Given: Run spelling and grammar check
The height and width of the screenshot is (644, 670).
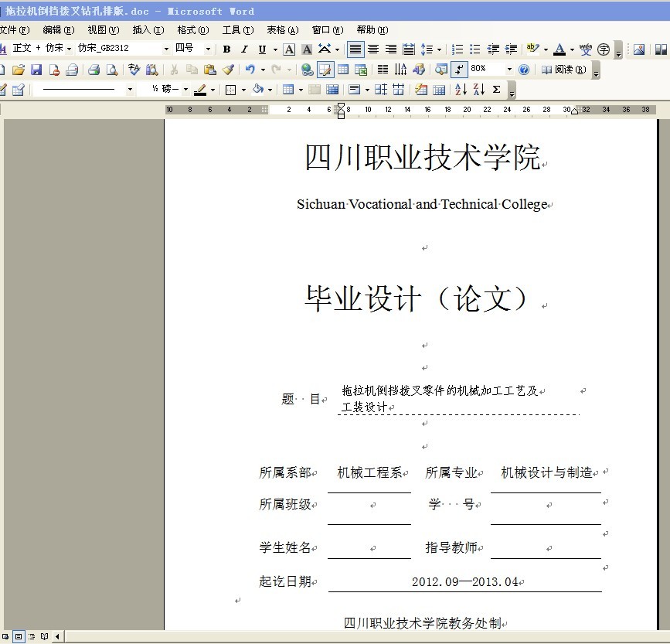Looking at the screenshot, I should point(134,70).
